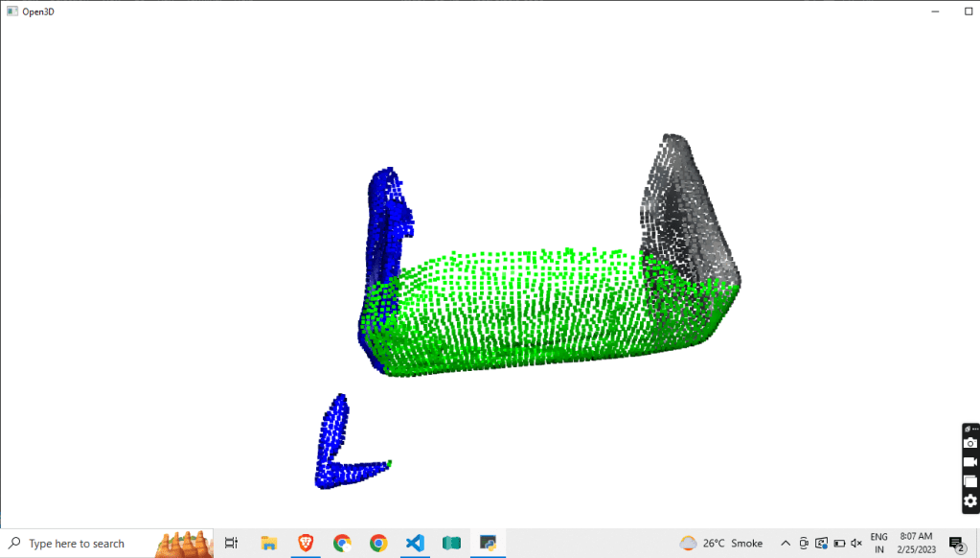Click the Task View taskbar button

pyautogui.click(x=231, y=543)
